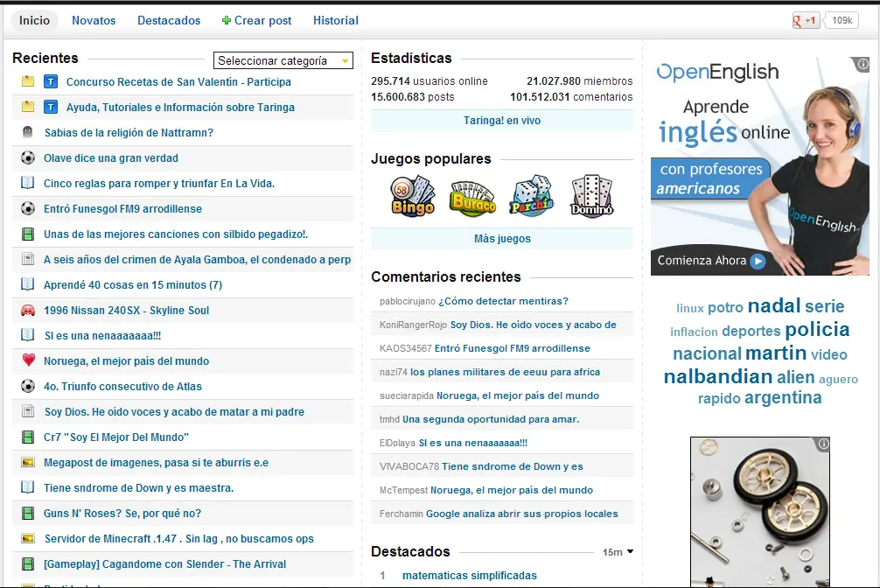The image size is (880, 588).
Task: Click heart icon beside Noruega post
Action: click(28, 360)
